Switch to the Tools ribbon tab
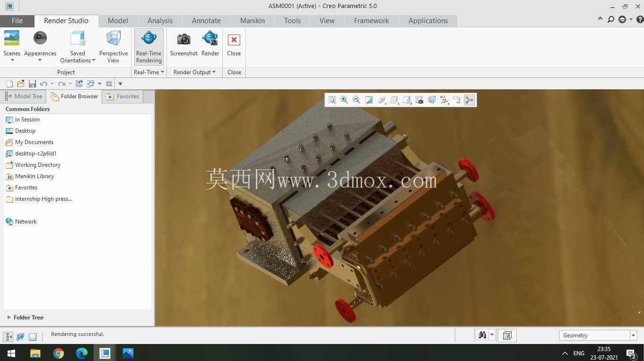This screenshot has width=644, height=361. coord(292,21)
